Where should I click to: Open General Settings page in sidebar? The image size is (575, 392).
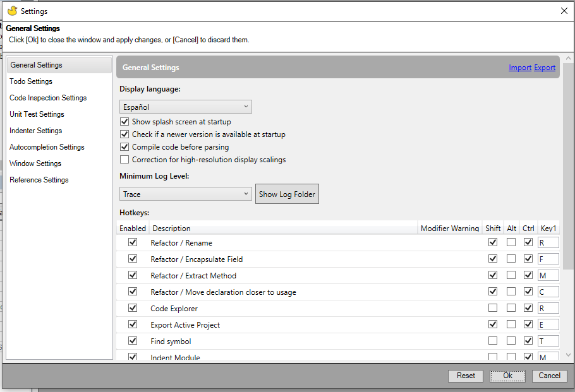click(59, 65)
